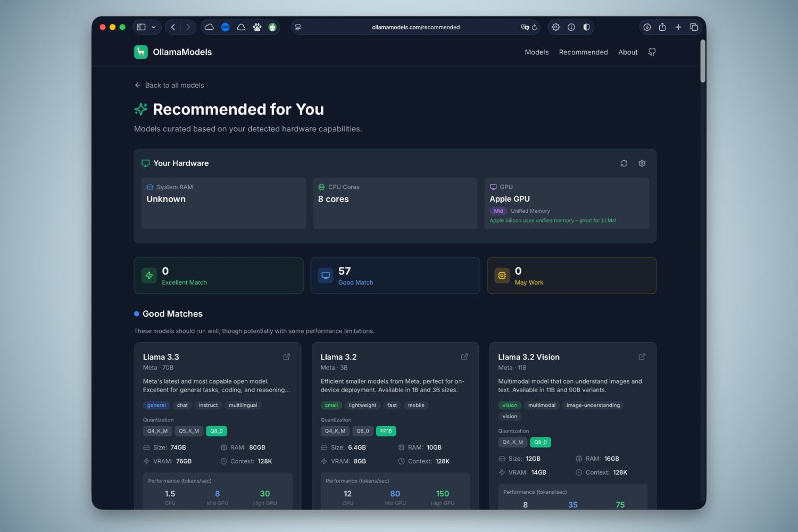Click the mobile tag on Llama 3.2
Image resolution: width=798 pixels, height=532 pixels.
[416, 405]
